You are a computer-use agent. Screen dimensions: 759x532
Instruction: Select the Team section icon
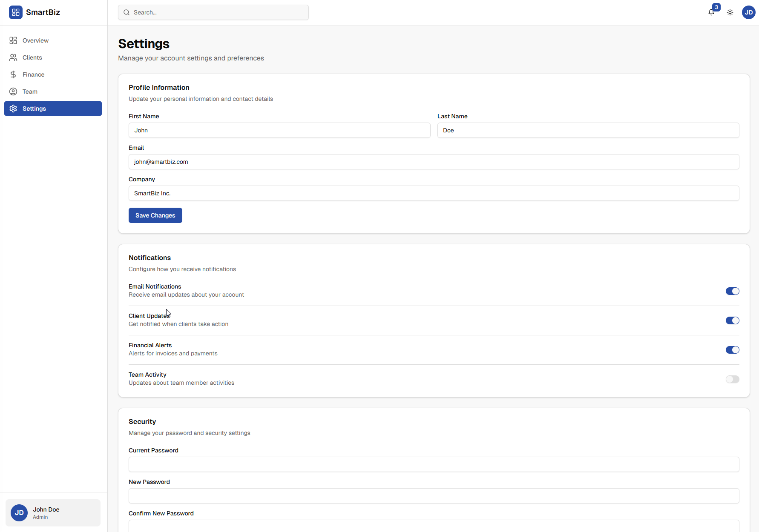(13, 91)
